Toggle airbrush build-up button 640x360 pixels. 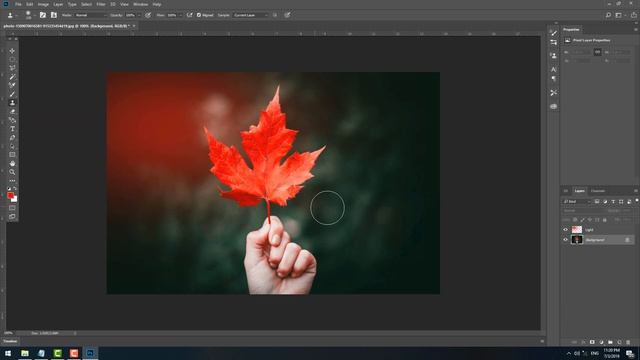pos(189,15)
